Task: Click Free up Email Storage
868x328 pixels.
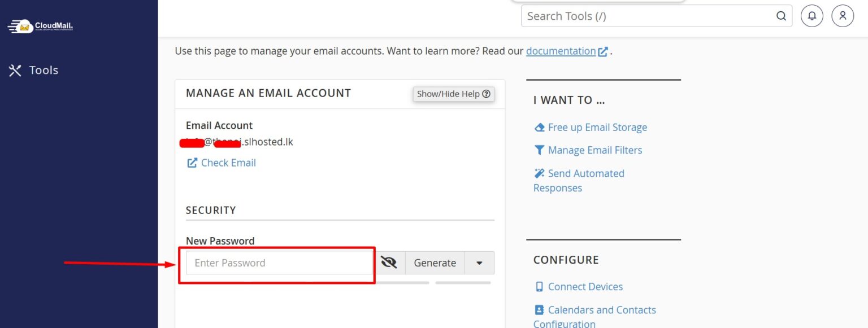Action: (x=597, y=128)
